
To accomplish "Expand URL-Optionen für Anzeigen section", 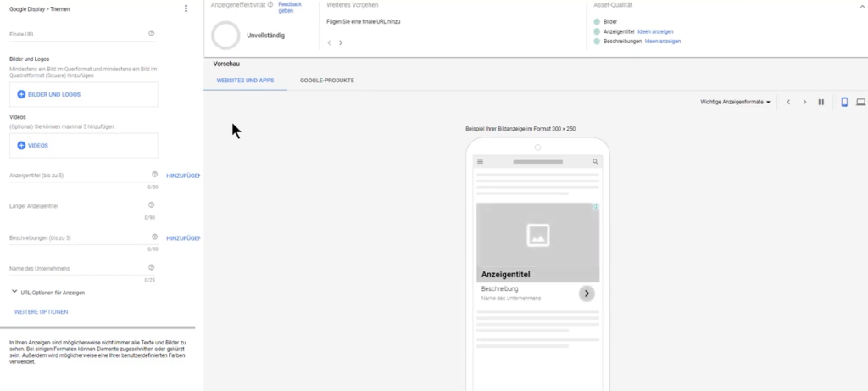I will (15, 292).
